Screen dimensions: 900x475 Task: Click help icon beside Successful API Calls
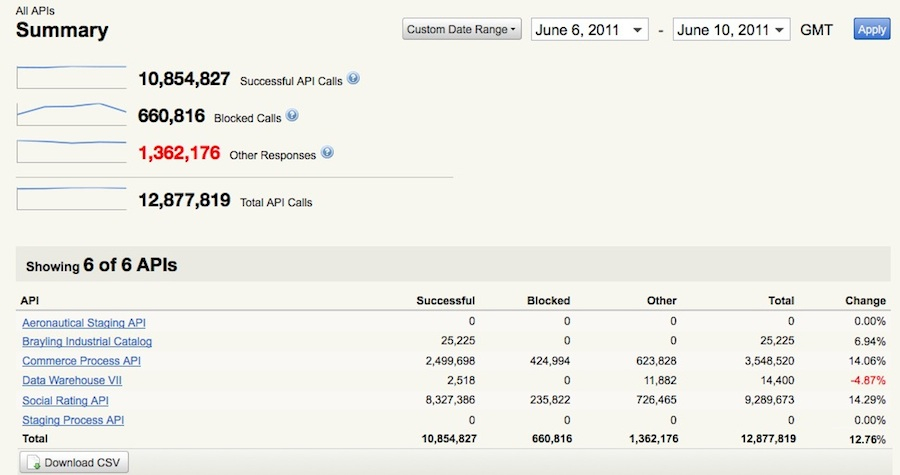354,79
